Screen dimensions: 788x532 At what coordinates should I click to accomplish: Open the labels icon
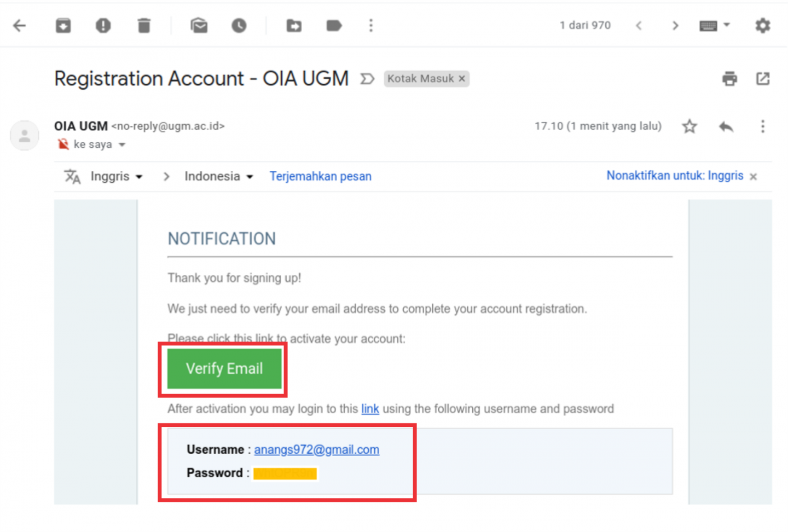(x=334, y=25)
